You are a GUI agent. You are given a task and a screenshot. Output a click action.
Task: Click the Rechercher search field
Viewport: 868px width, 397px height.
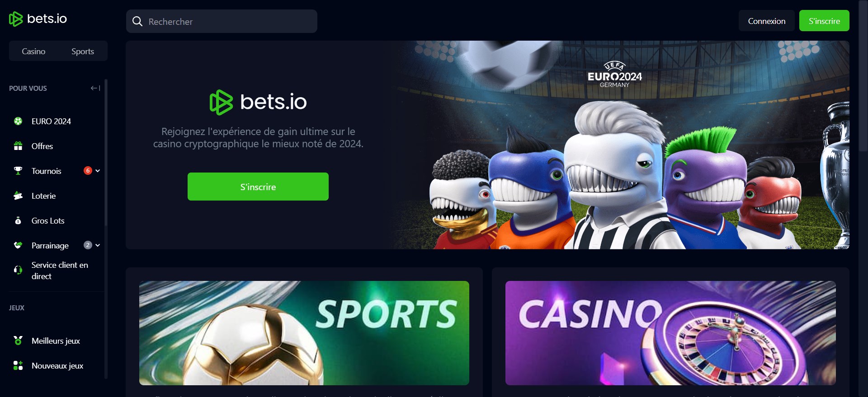click(x=222, y=21)
